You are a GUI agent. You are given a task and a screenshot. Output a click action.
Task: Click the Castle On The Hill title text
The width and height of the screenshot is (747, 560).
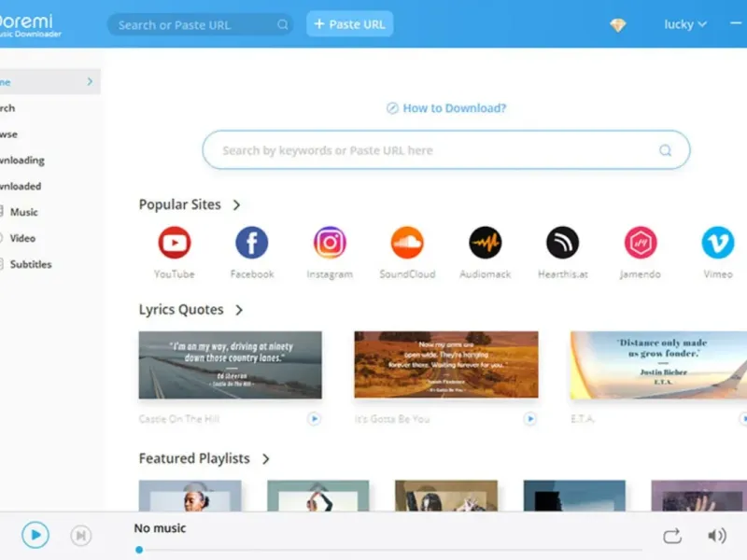coord(179,419)
